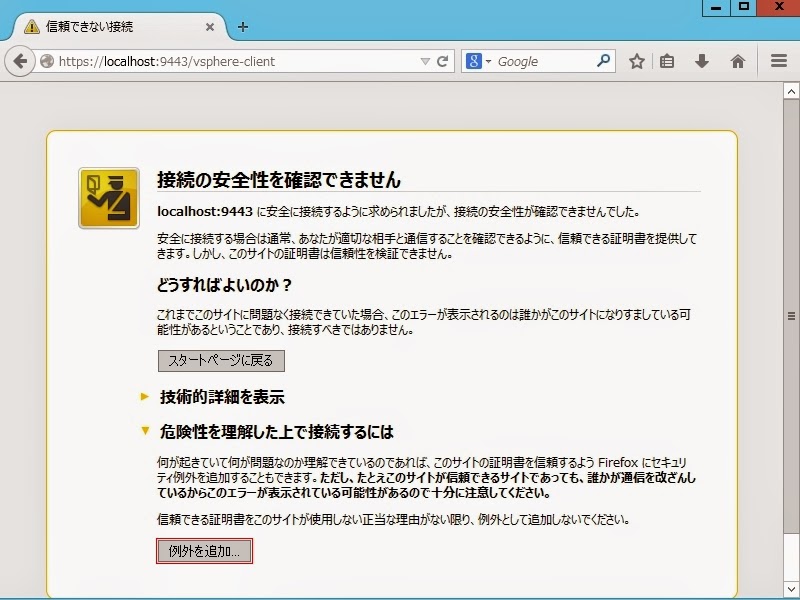Show bookmarks list icon
The height and width of the screenshot is (600, 800).
click(667, 62)
